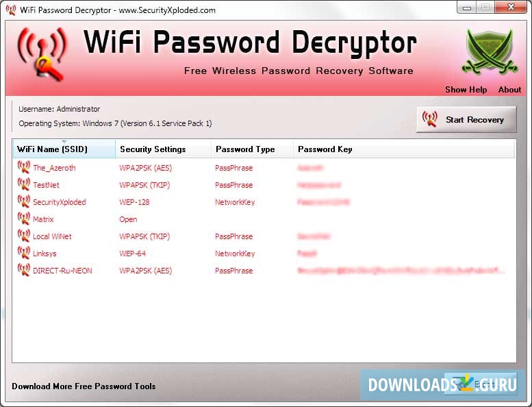Click the WiFi Password Decryptor header logo
Screen dimensions: 532x407
click(x=42, y=54)
